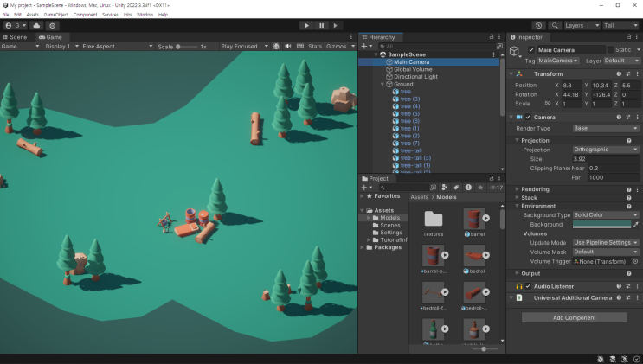The width and height of the screenshot is (643, 364).
Task: Click the Add Component button
Action: pos(574,317)
